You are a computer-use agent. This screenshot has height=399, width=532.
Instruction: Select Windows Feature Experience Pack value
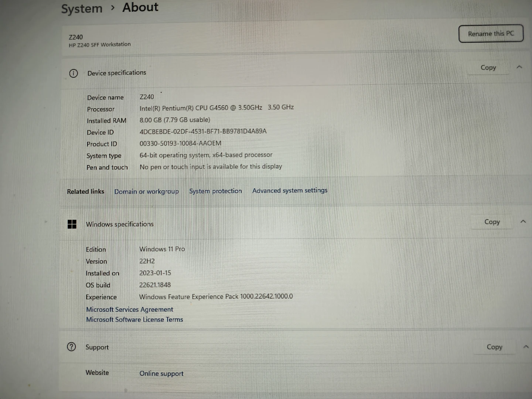[216, 296]
